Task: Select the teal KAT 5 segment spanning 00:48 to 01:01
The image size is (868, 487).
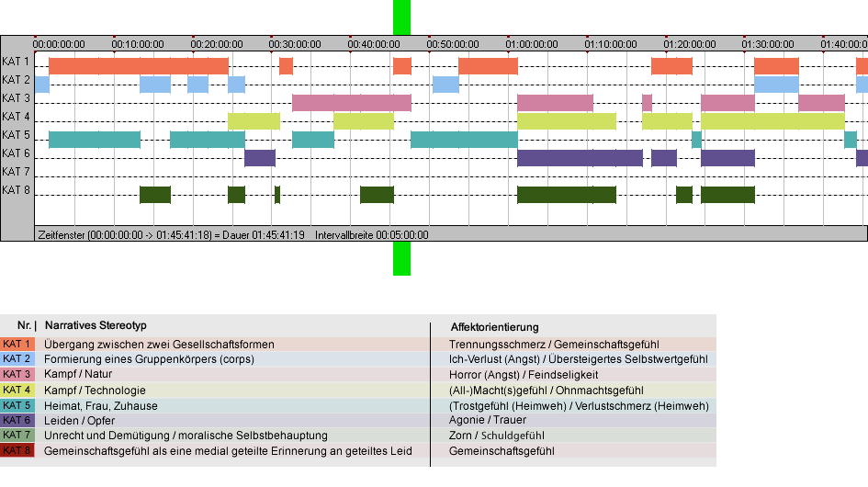Action: coord(464,140)
